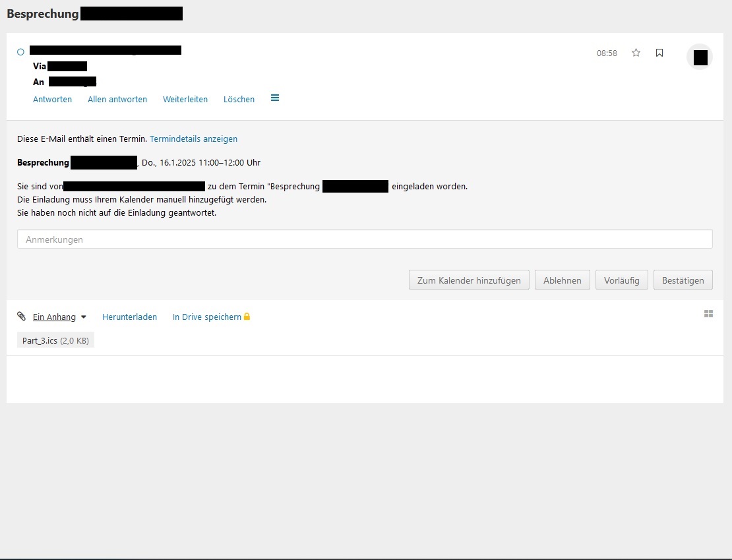Viewport: 732px width, 560px height.
Task: Focus the Anmerkungen comment field
Action: (x=365, y=239)
